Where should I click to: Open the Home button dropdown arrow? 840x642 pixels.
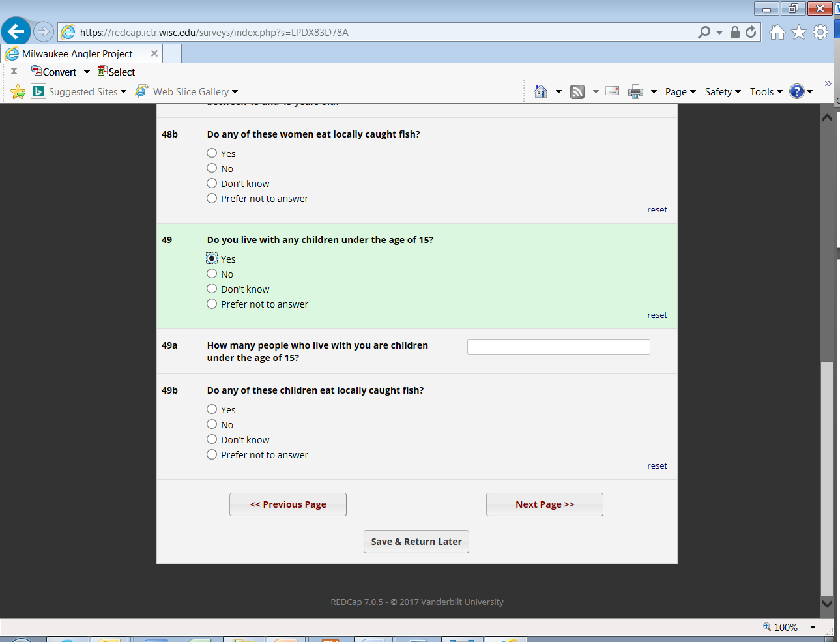click(558, 92)
